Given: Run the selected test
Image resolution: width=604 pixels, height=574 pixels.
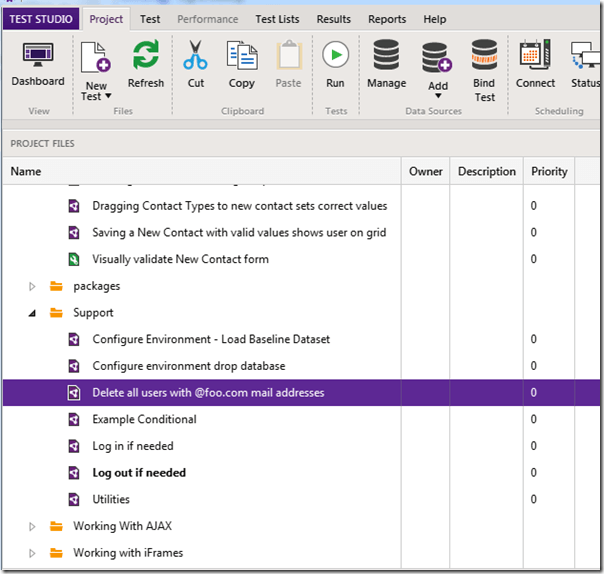Looking at the screenshot, I should 335,61.
